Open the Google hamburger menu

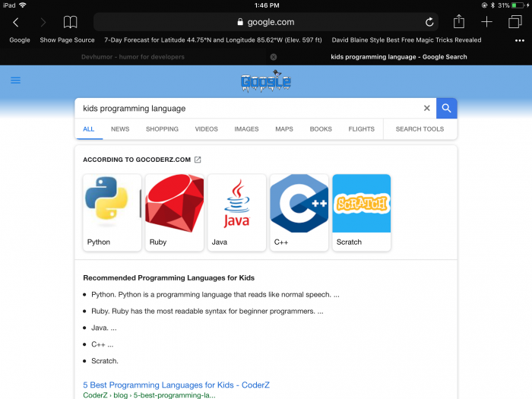tap(16, 81)
